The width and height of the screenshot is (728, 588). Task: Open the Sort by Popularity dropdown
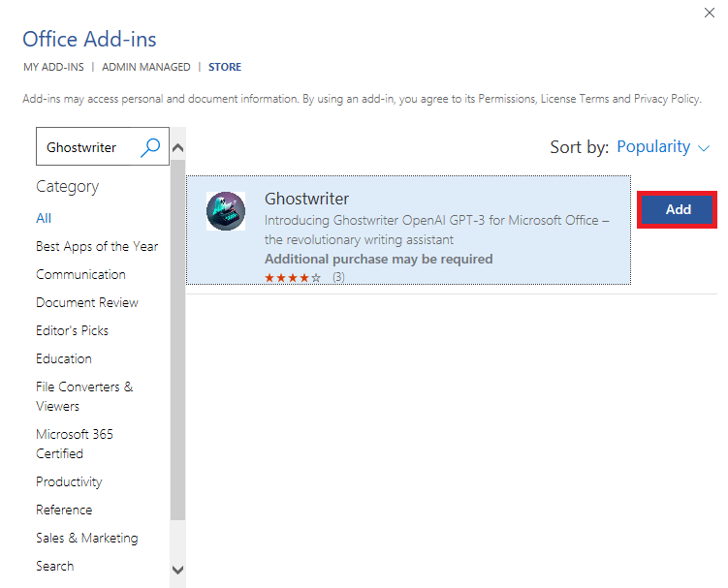coord(663,147)
